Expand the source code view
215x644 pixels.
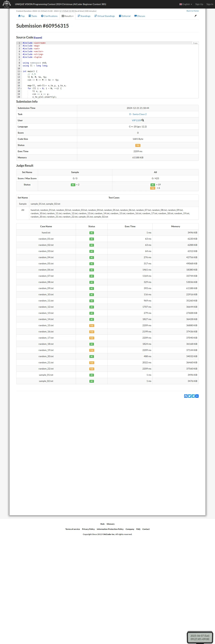38,38
